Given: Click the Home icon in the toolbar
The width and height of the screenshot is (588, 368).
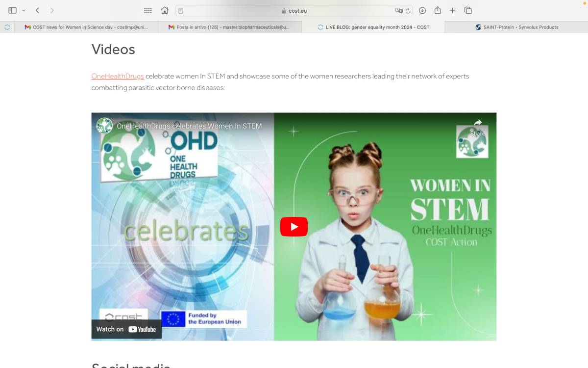Looking at the screenshot, I should point(166,9).
